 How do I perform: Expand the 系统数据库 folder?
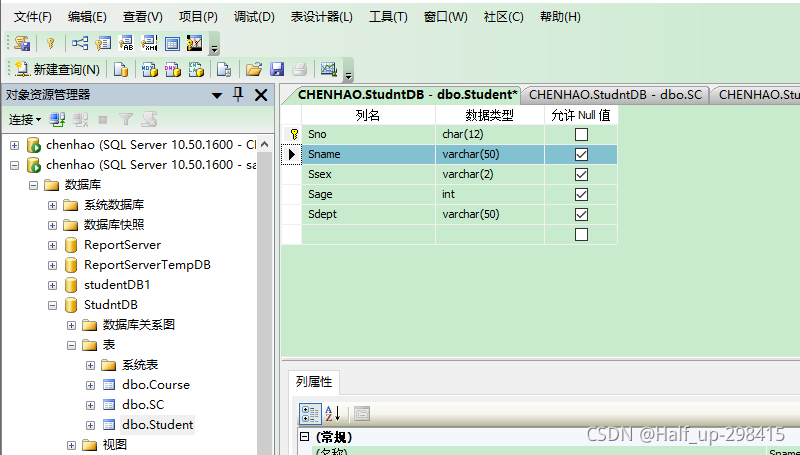(52, 205)
